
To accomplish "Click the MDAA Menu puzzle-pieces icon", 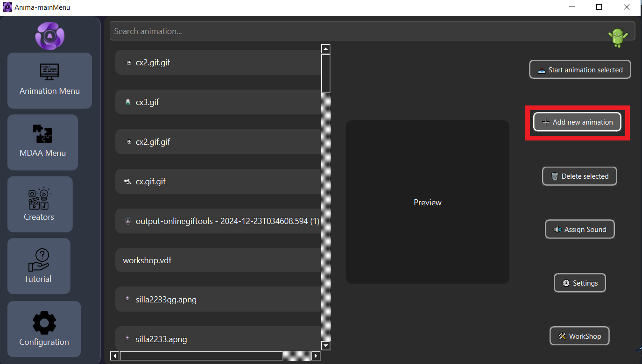I will [x=42, y=134].
